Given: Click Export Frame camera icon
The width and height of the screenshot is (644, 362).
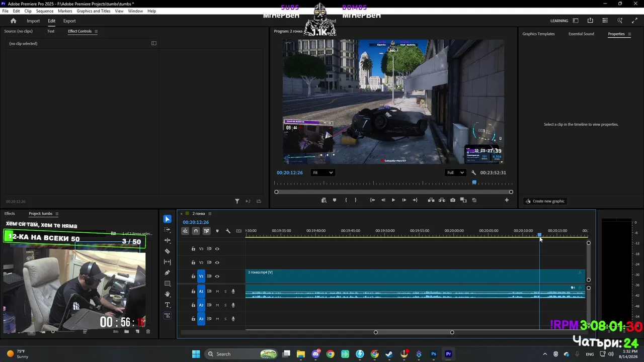Looking at the screenshot, I should [x=453, y=200].
